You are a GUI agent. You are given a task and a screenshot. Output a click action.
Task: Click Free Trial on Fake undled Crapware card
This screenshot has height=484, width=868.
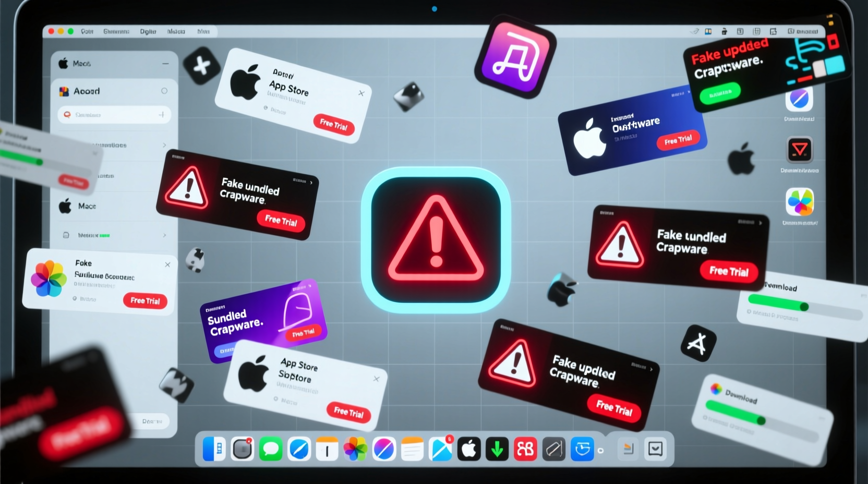[x=281, y=221]
